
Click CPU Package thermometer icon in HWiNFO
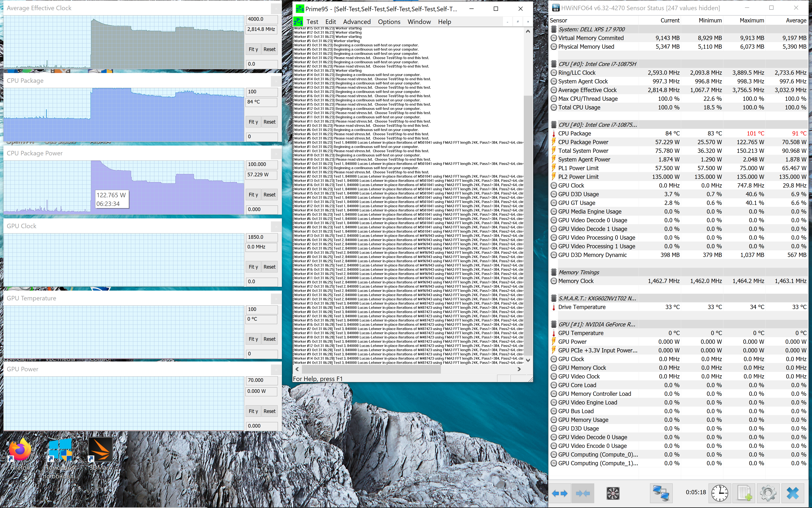554,133
